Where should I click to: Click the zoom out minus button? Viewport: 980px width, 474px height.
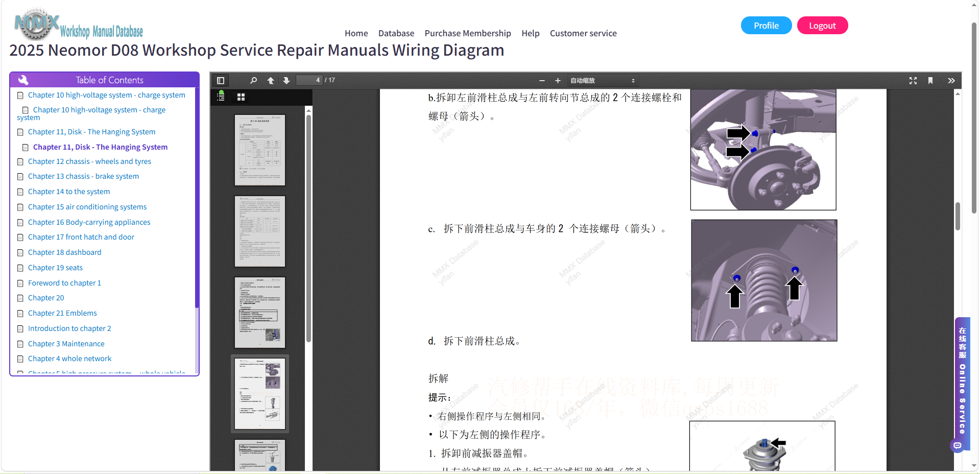click(542, 81)
